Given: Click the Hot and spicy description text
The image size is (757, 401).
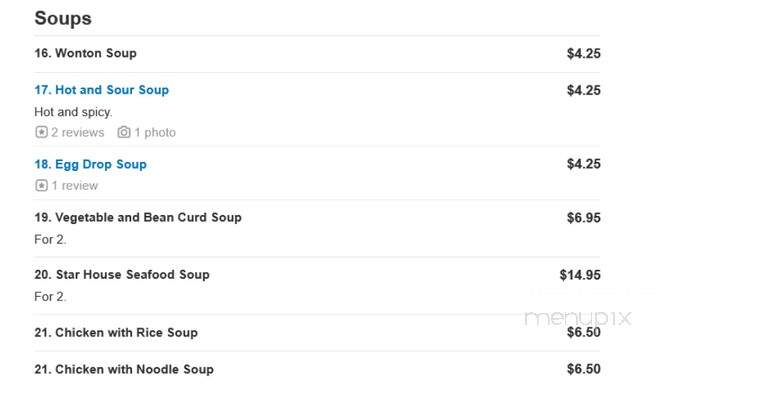Looking at the screenshot, I should pyautogui.click(x=73, y=112).
